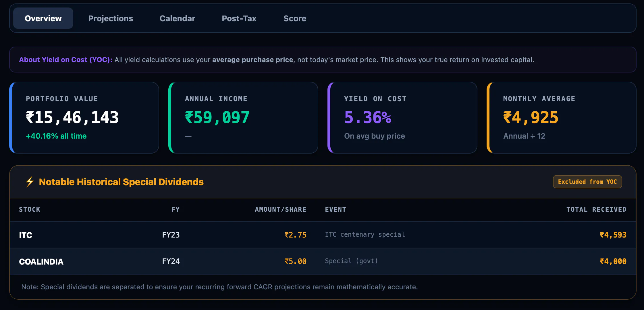Image resolution: width=644 pixels, height=310 pixels.
Task: Click the '+40.16% all time' text
Action: pos(56,136)
